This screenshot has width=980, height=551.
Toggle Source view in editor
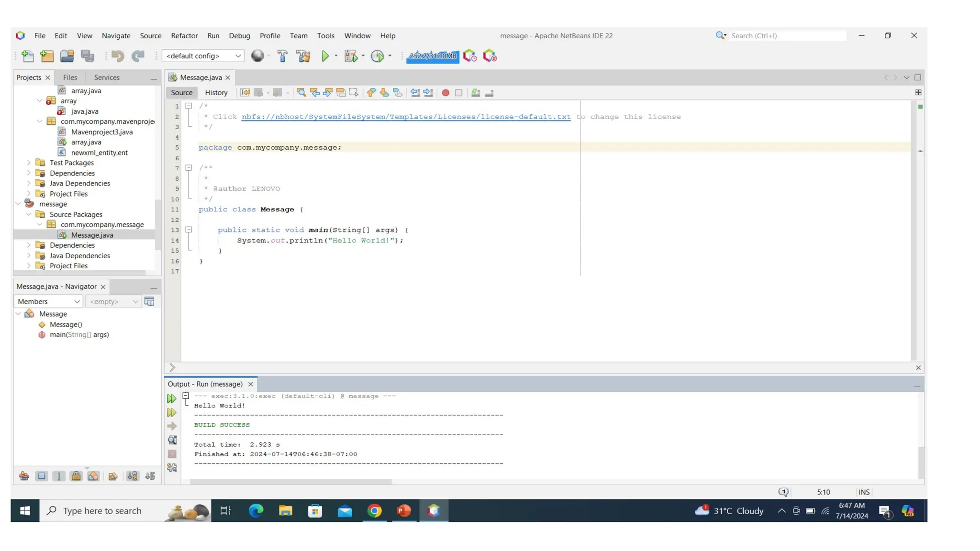pos(181,93)
